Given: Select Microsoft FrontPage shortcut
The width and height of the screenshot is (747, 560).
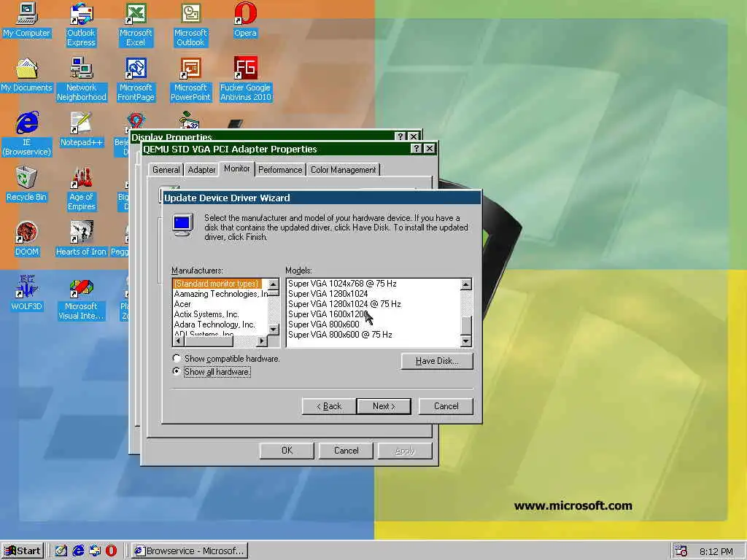Looking at the screenshot, I should coord(136,79).
